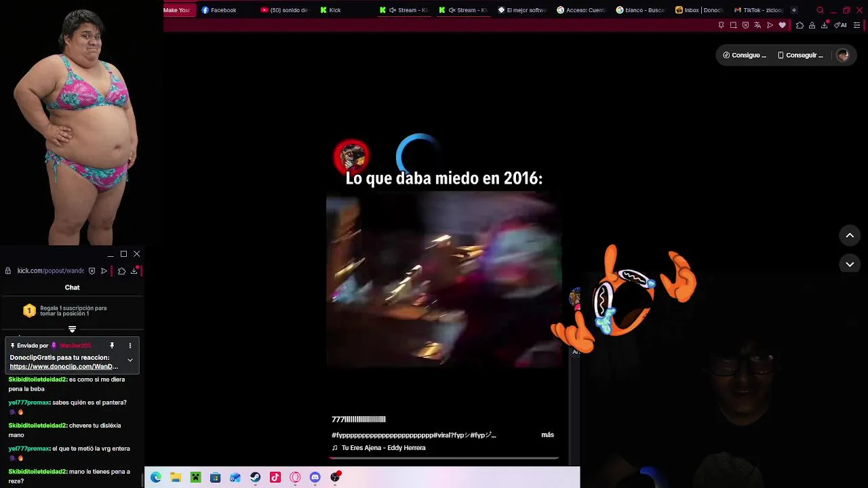
Task: Go to next video with down chevron
Action: pyautogui.click(x=850, y=264)
